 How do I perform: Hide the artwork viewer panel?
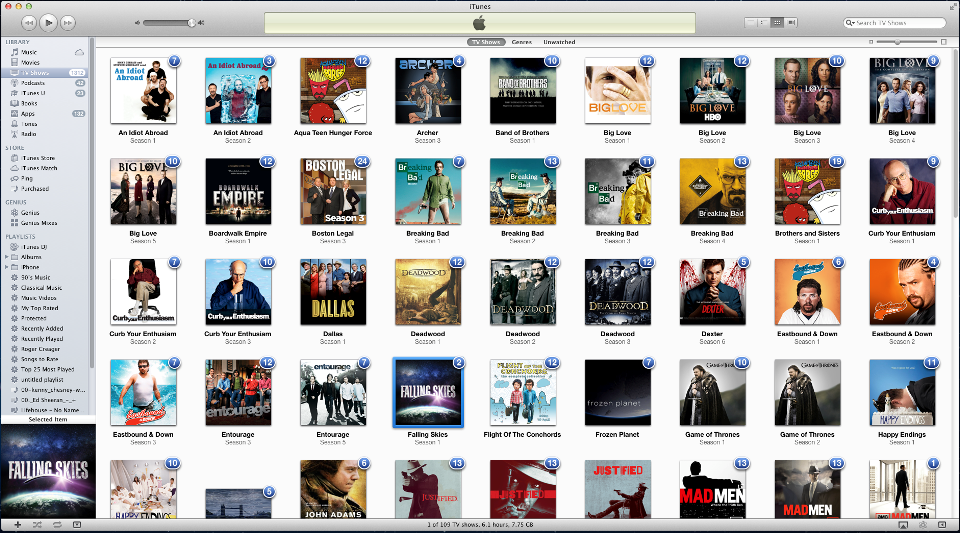click(77, 525)
